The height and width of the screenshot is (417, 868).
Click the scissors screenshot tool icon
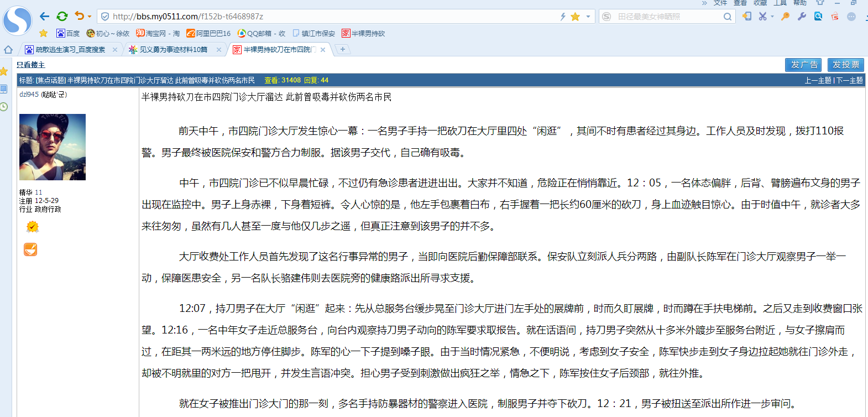pyautogui.click(x=762, y=17)
